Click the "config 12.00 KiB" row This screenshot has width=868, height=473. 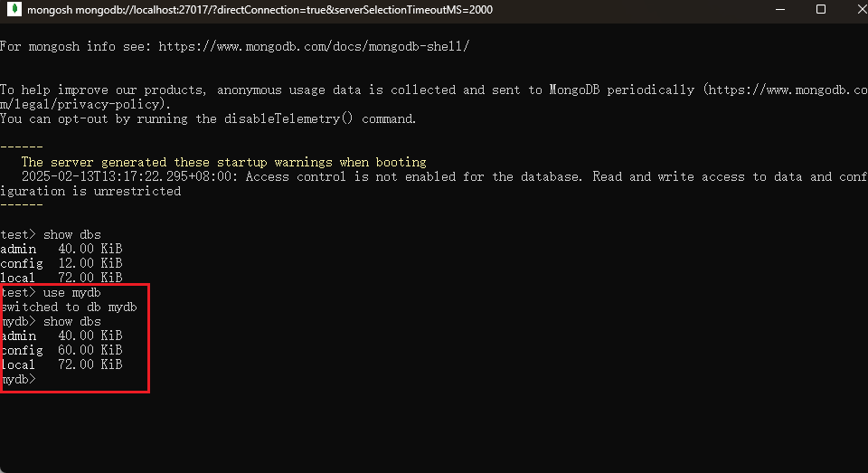(x=61, y=263)
